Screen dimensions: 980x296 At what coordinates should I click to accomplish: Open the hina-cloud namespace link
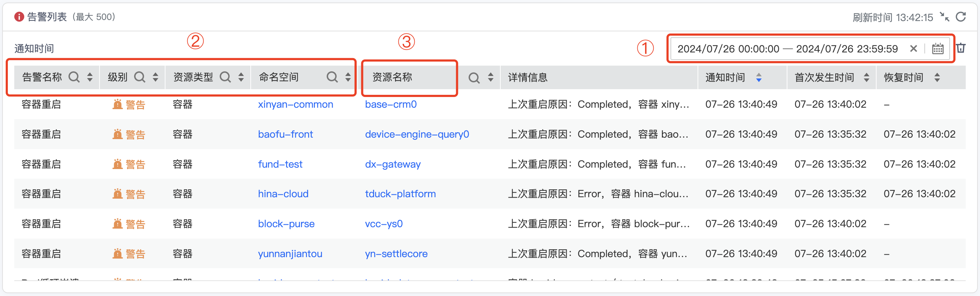[283, 194]
